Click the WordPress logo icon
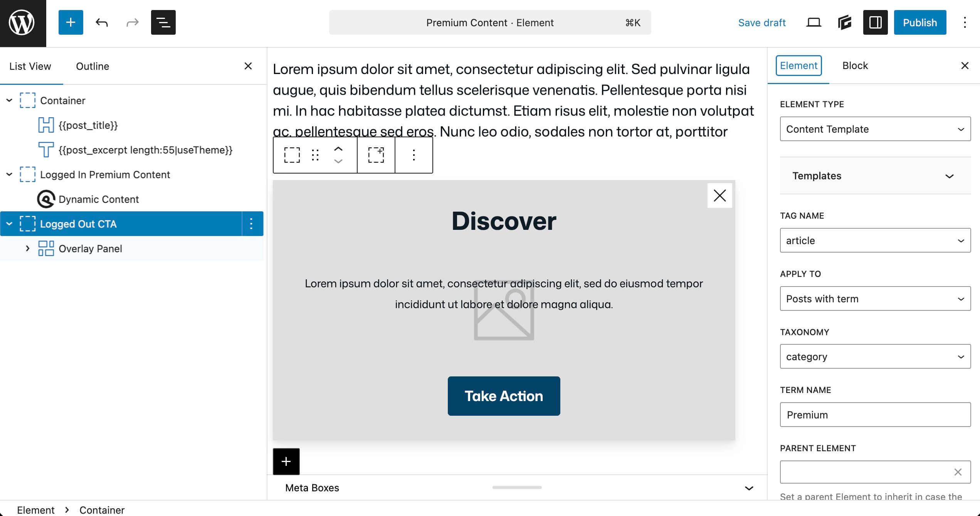The image size is (980, 516). point(22,23)
